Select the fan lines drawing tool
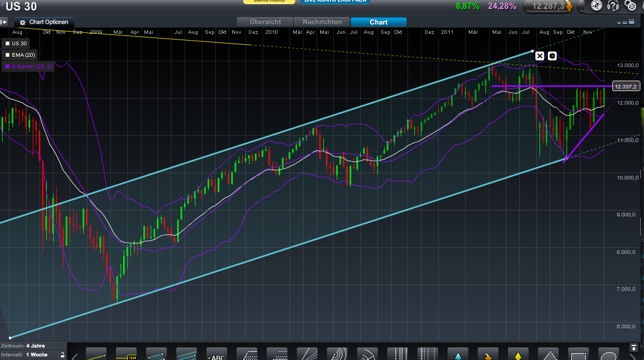The image size is (644, 360). coord(307,354)
